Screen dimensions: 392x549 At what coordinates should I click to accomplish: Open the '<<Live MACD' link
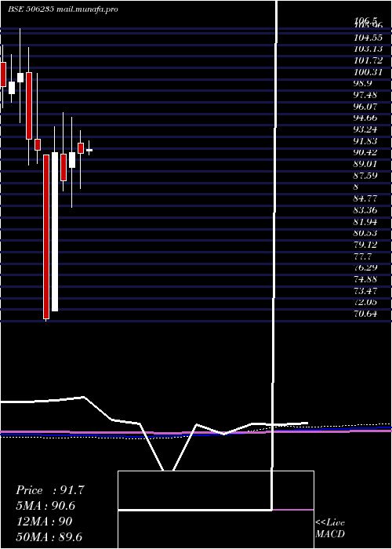coord(330,528)
